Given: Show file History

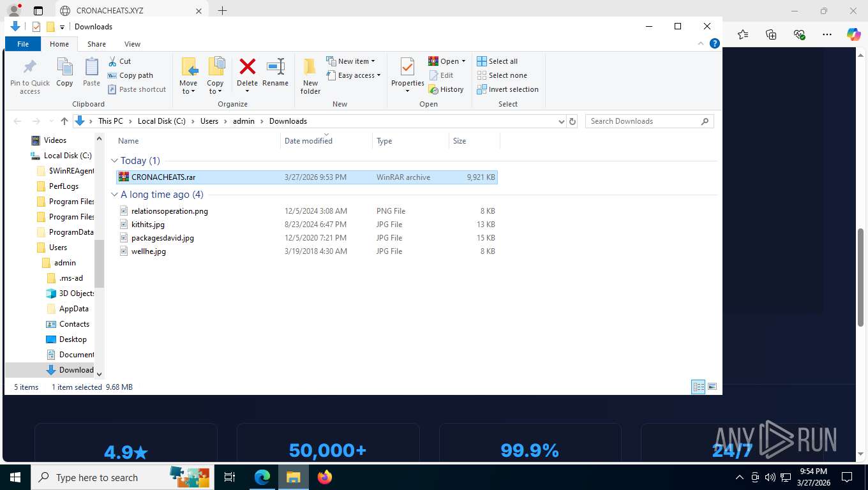Looking at the screenshot, I should pyautogui.click(x=446, y=89).
